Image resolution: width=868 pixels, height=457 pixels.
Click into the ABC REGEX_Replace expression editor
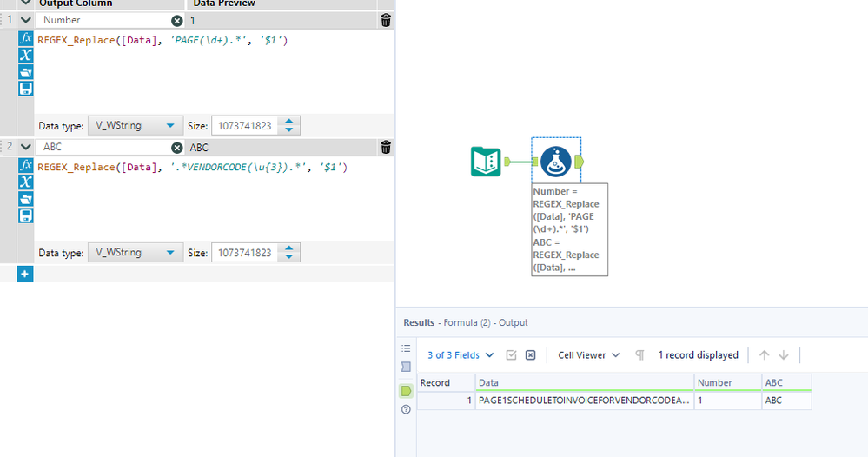click(x=215, y=199)
